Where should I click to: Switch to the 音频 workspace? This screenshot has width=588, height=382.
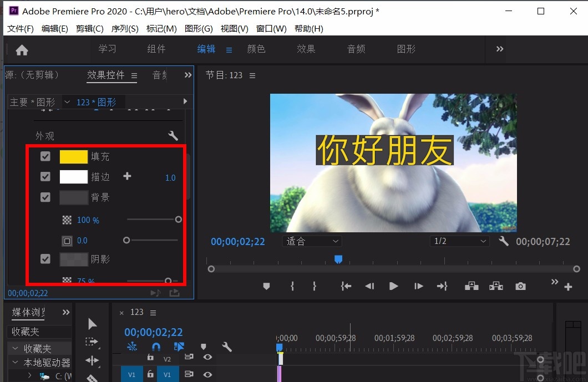[356, 49]
